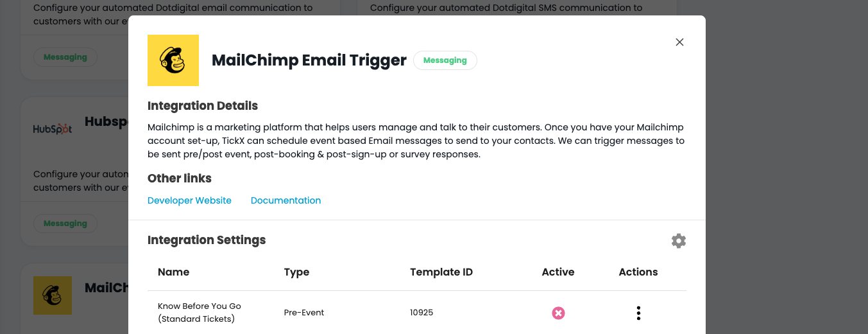Toggle the Active status of template 10925
Image resolution: width=868 pixels, height=334 pixels.
tap(558, 313)
